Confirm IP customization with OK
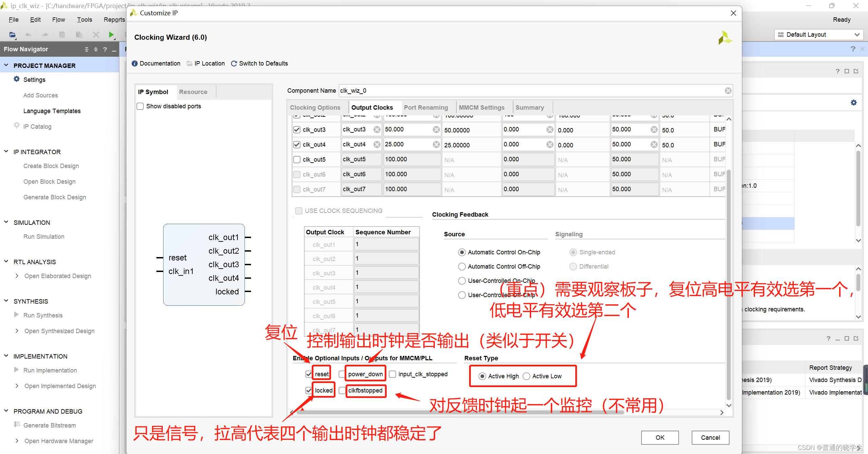This screenshot has height=454, width=868. click(659, 437)
